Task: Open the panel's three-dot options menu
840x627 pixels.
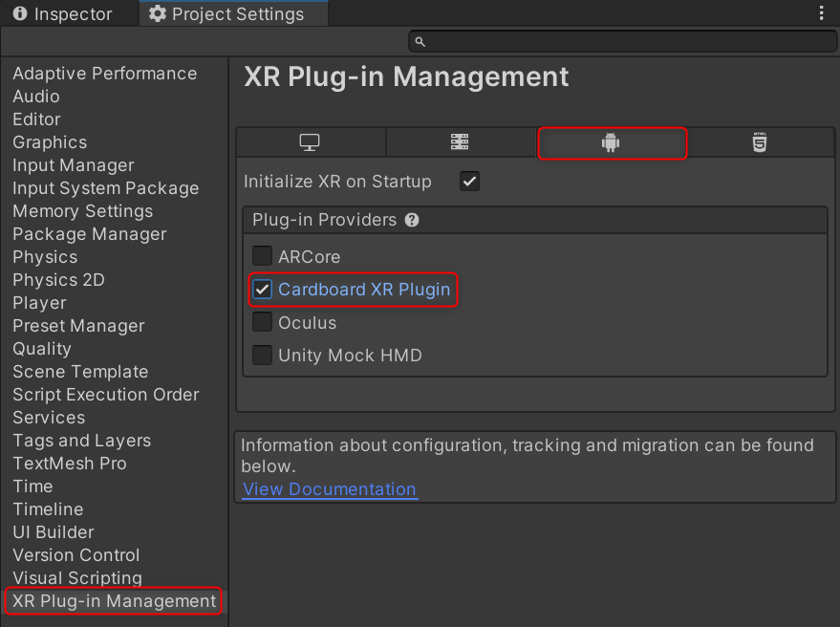Action: [x=821, y=12]
